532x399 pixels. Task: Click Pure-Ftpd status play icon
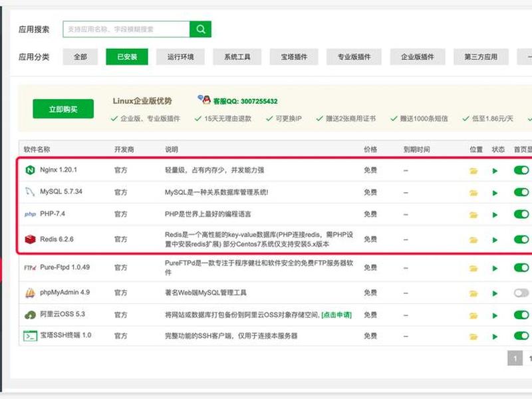(x=495, y=269)
